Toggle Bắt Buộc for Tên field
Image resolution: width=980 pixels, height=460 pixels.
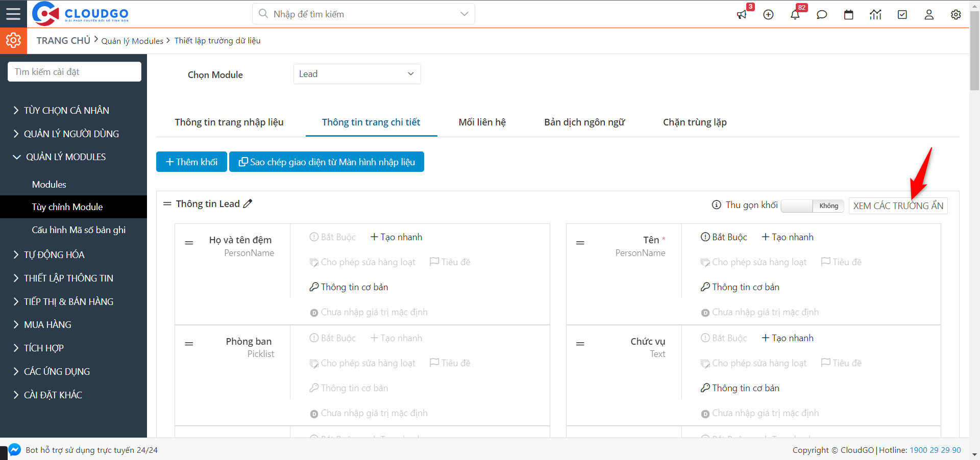[x=724, y=237]
